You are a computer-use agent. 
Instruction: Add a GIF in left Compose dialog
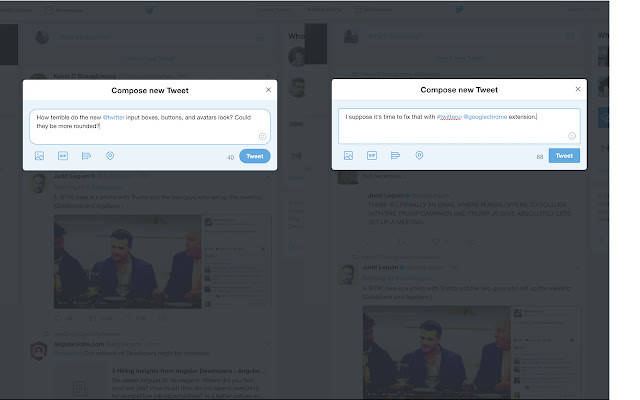tap(63, 156)
